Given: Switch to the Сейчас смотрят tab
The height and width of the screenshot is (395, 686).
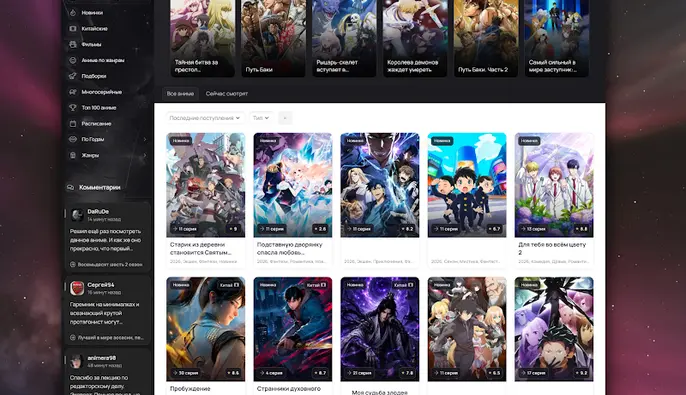Looking at the screenshot, I should (x=227, y=94).
